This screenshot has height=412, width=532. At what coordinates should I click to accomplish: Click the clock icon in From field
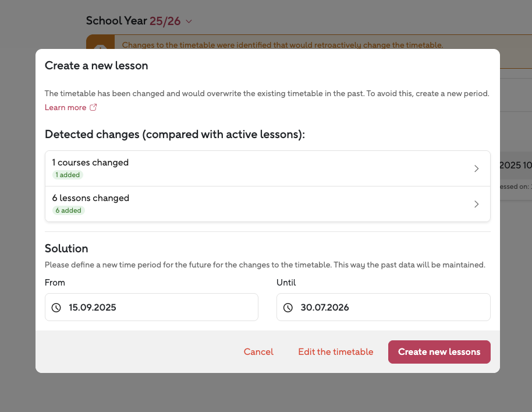click(x=56, y=307)
